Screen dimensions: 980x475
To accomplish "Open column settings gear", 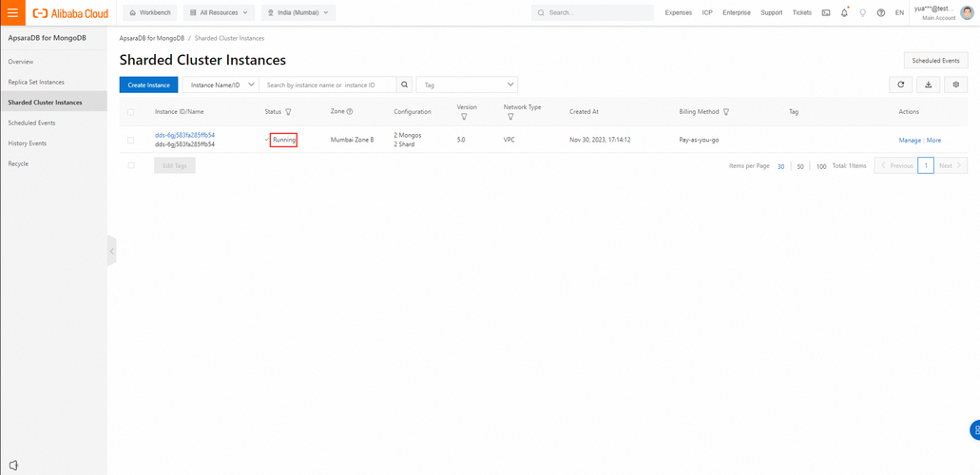I will (x=955, y=85).
